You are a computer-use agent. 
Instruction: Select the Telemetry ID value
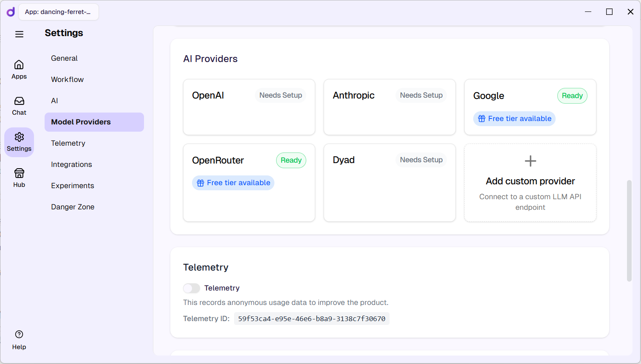click(311, 319)
